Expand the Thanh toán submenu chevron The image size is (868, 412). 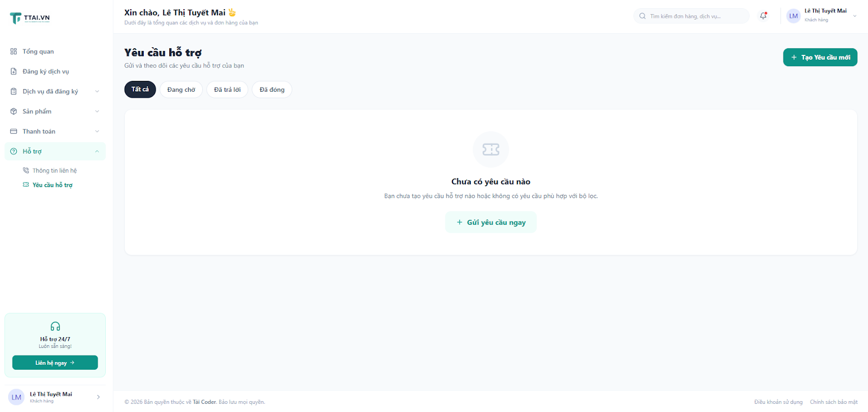(97, 131)
